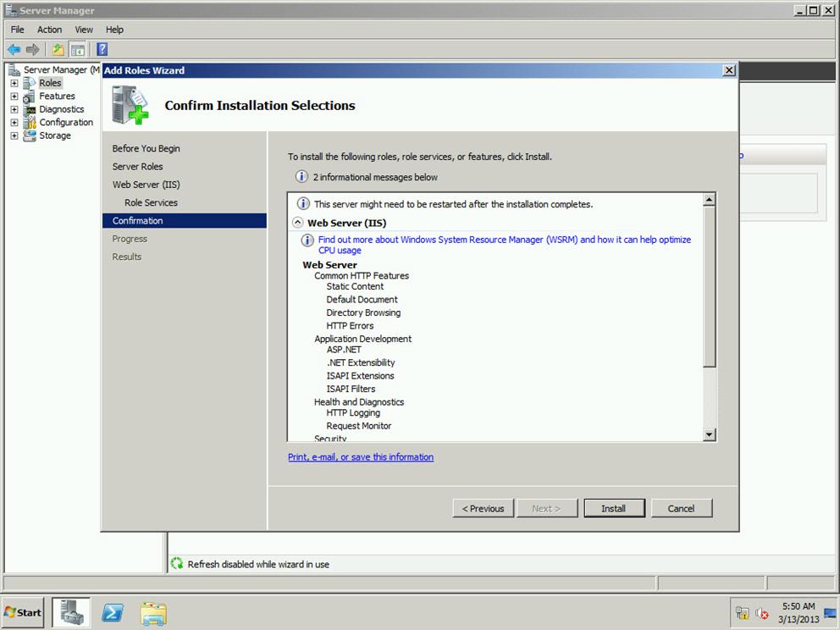The width and height of the screenshot is (840, 630).
Task: Close the Add Roles Wizard dialog
Action: tap(728, 70)
